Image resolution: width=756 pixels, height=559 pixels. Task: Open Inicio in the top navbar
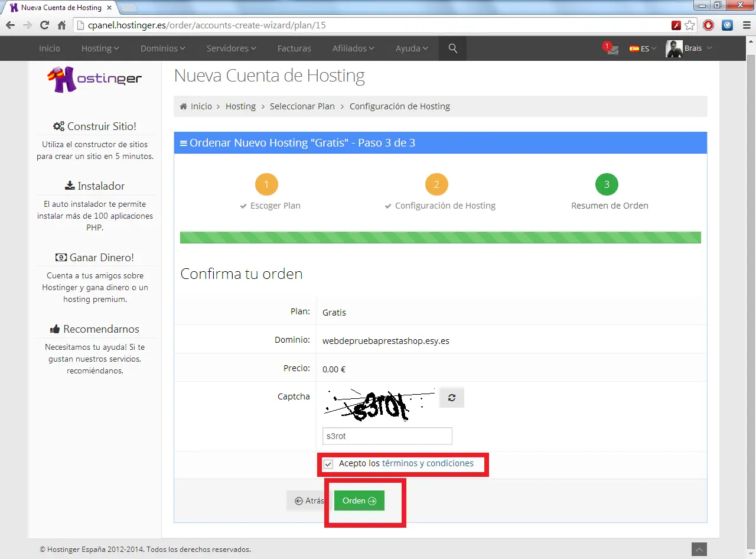[50, 48]
